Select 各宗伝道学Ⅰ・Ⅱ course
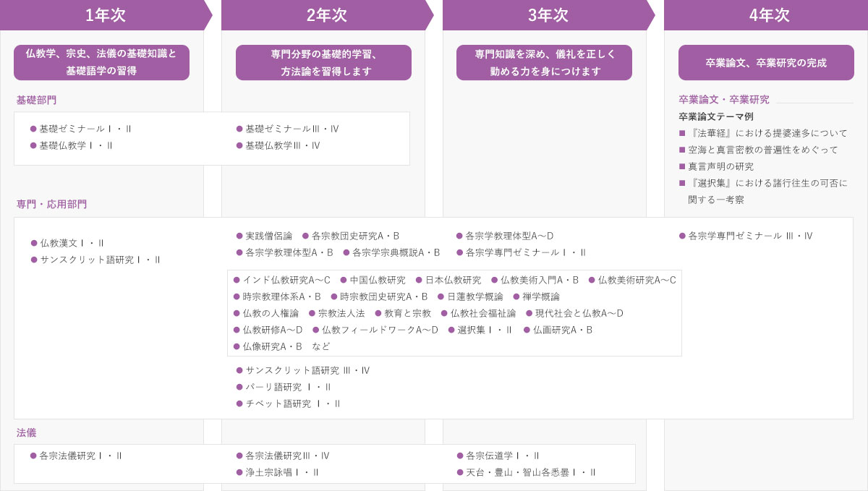The image size is (868, 491). (502, 456)
